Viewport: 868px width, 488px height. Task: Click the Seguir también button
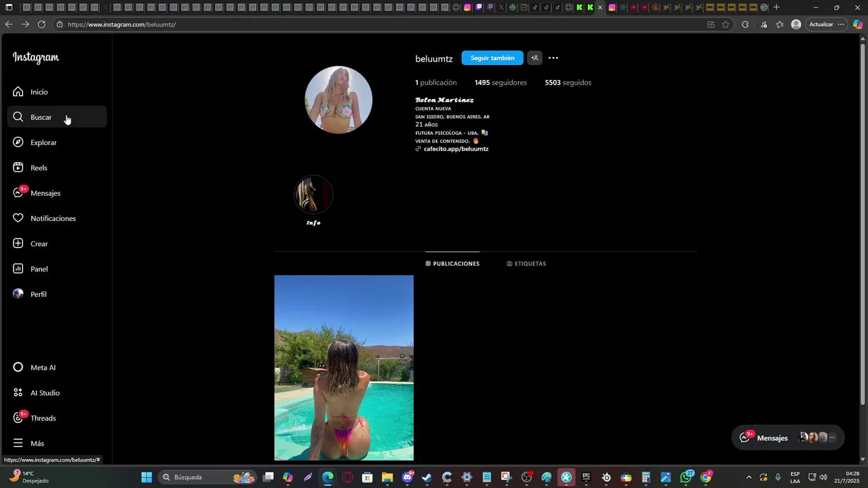tap(492, 58)
